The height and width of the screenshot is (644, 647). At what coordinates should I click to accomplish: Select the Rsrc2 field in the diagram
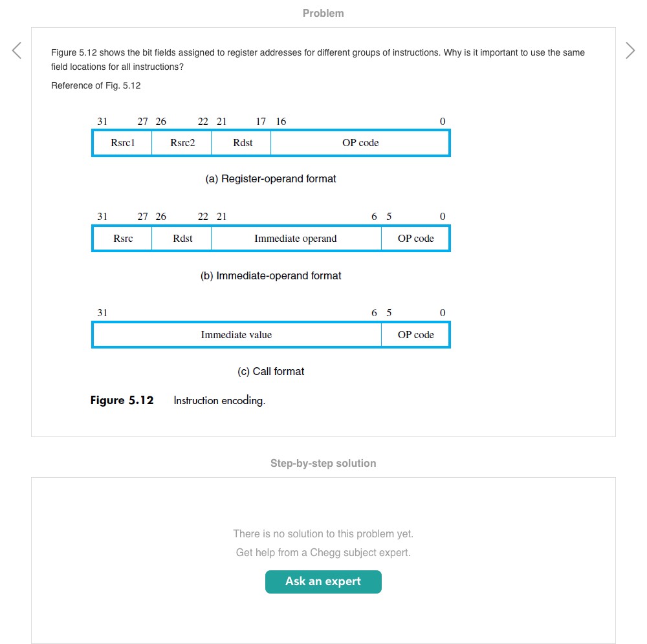pos(182,143)
